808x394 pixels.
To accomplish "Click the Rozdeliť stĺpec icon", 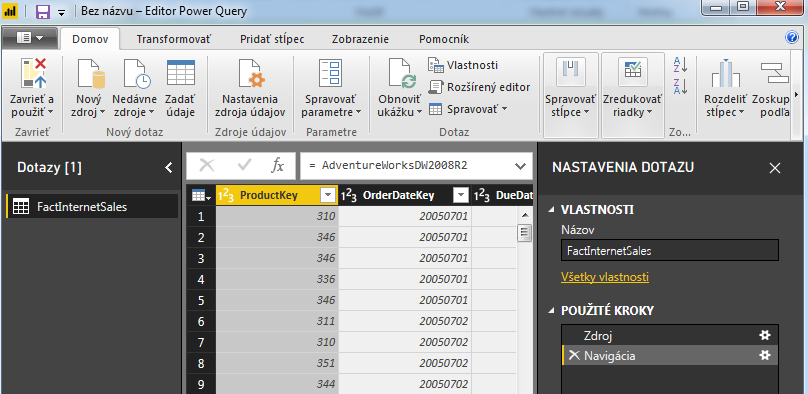I will [x=726, y=73].
